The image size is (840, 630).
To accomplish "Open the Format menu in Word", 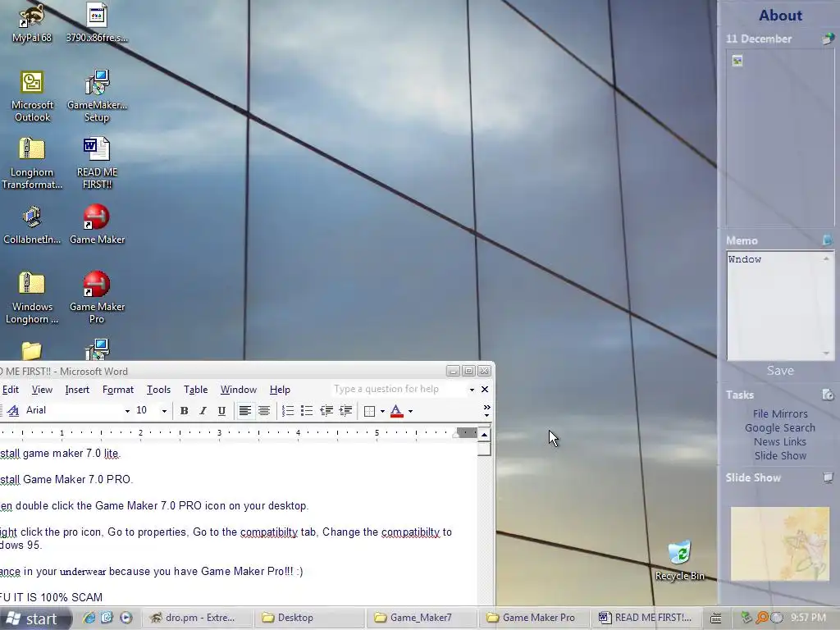I will point(118,390).
